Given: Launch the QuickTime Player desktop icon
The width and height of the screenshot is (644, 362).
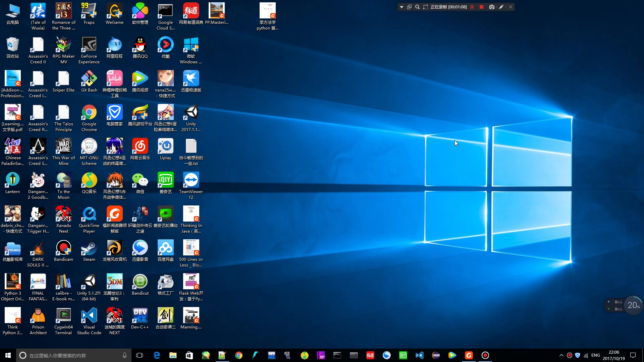Looking at the screenshot, I should coord(89,220).
